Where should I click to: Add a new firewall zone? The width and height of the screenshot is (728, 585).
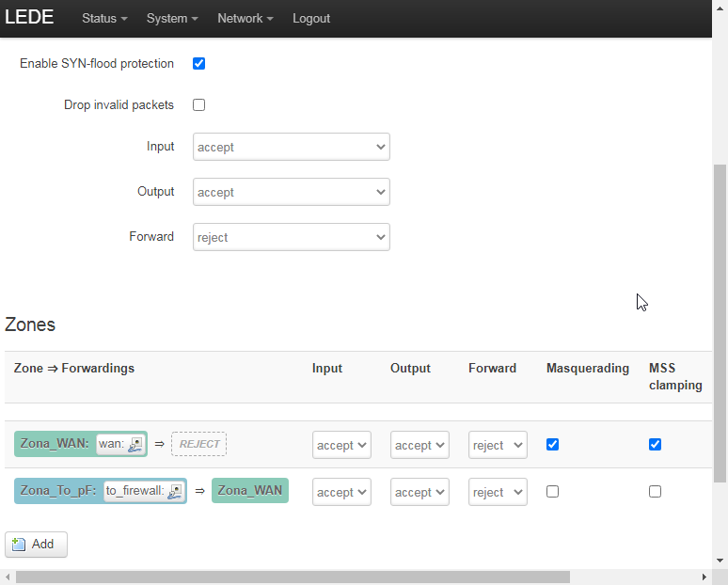click(x=37, y=545)
